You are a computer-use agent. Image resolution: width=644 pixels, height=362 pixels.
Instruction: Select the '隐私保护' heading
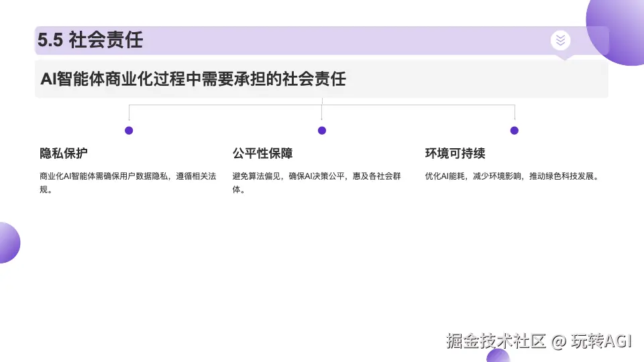click(x=64, y=154)
